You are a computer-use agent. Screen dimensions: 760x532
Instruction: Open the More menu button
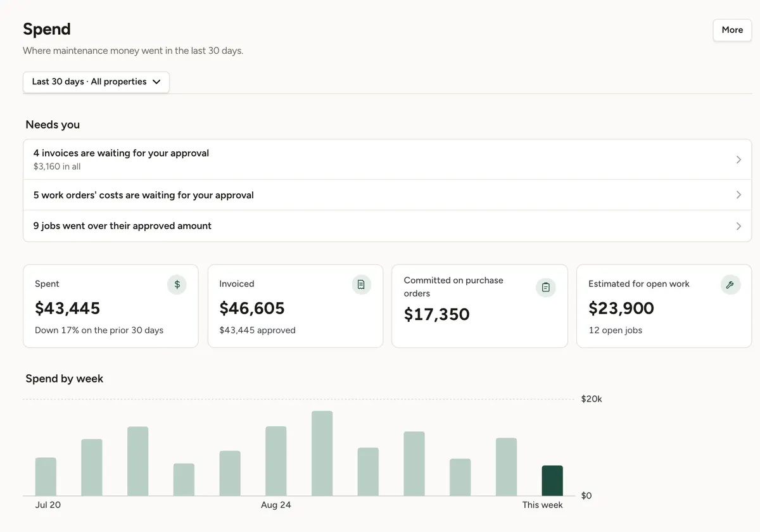click(x=732, y=30)
